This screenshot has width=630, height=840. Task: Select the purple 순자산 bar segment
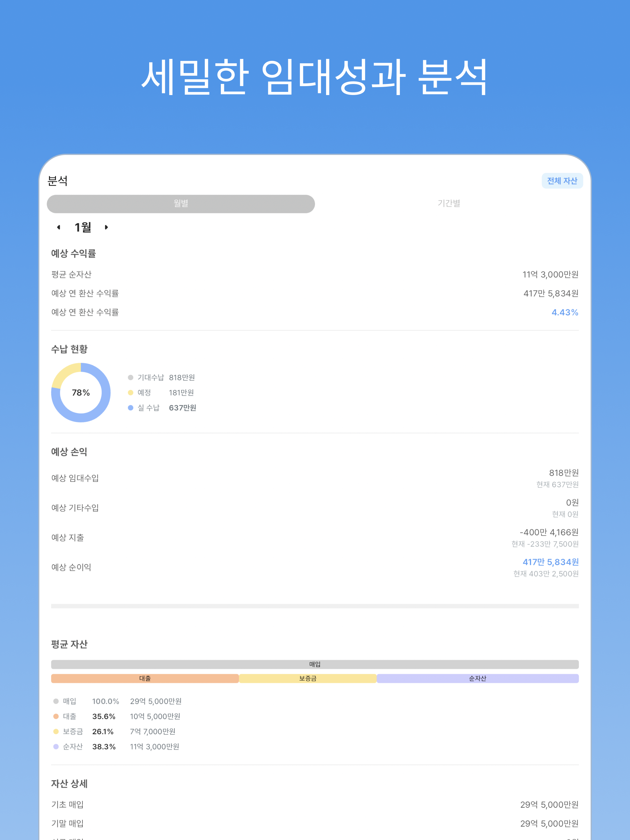pos(478,678)
